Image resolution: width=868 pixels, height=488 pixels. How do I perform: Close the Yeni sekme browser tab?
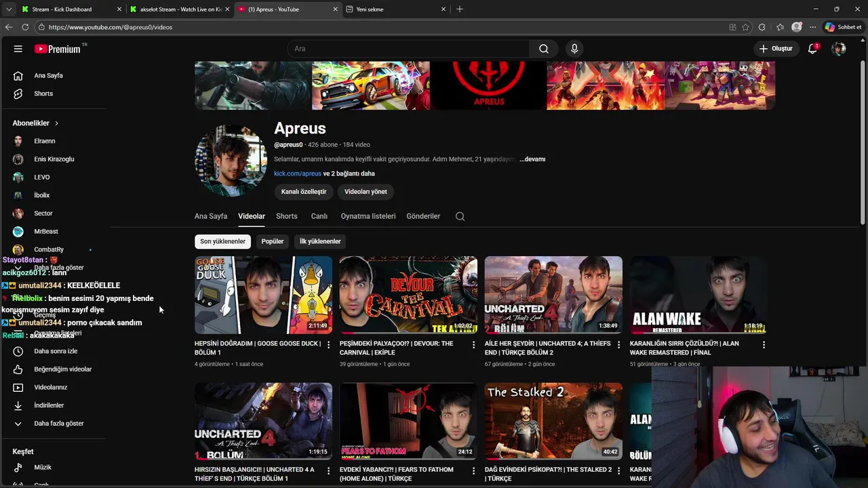[443, 9]
